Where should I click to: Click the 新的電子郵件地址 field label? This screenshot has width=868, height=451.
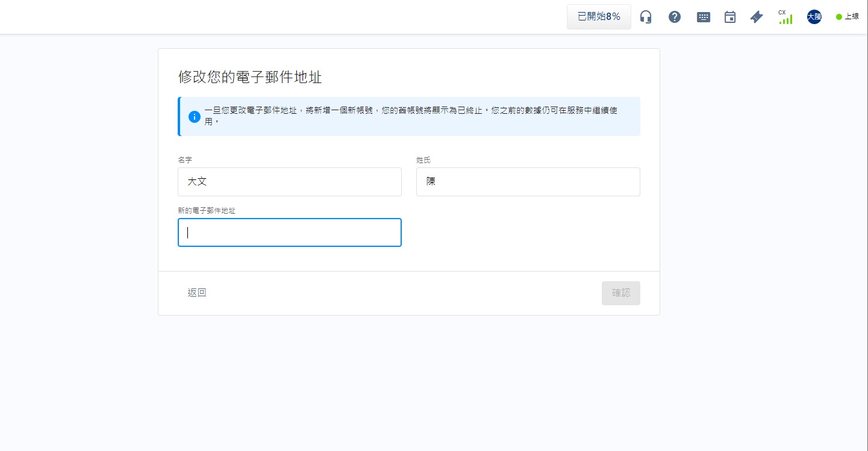click(207, 210)
